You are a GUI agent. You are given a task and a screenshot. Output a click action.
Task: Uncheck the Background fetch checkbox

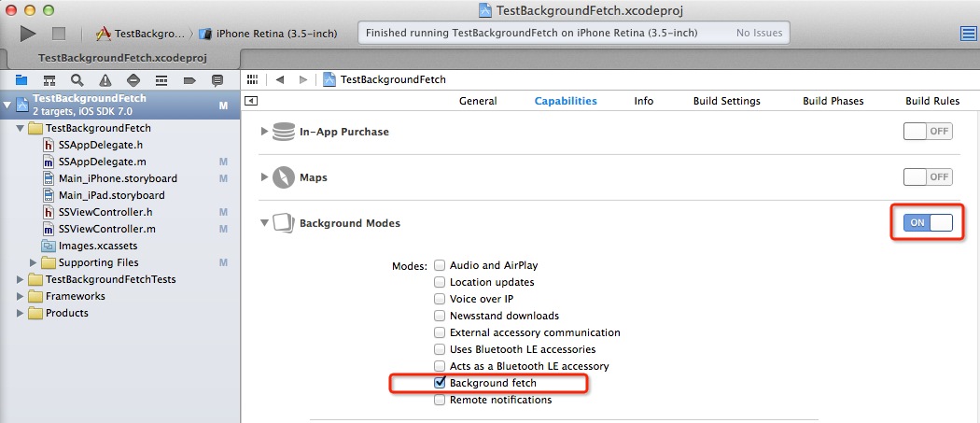tap(440, 383)
